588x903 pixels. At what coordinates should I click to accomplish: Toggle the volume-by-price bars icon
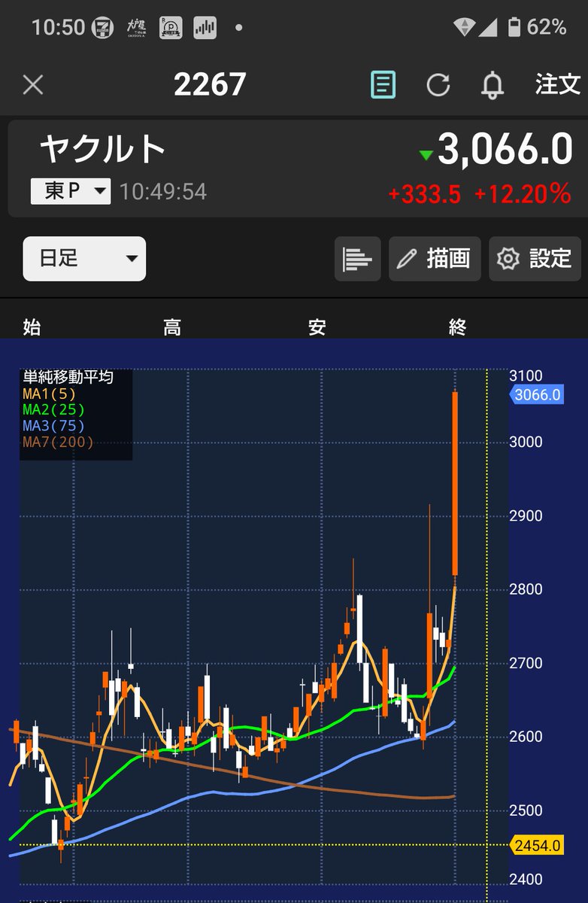(x=357, y=259)
